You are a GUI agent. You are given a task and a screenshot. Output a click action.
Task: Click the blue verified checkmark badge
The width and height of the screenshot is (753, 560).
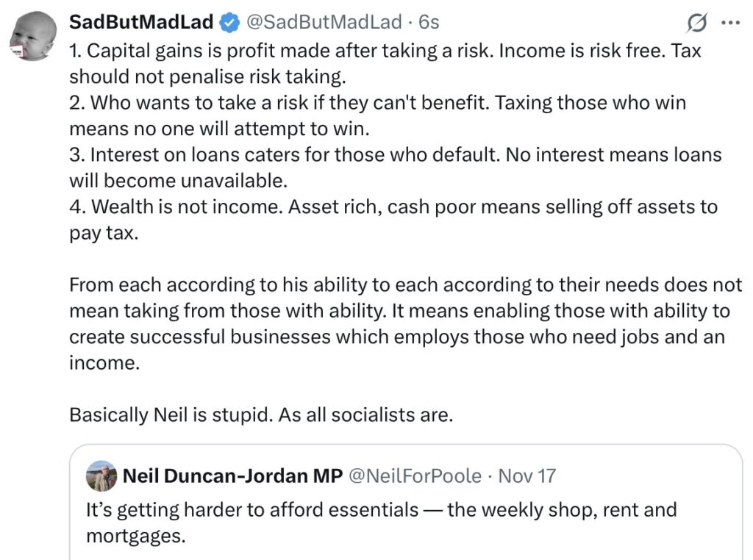(x=230, y=23)
